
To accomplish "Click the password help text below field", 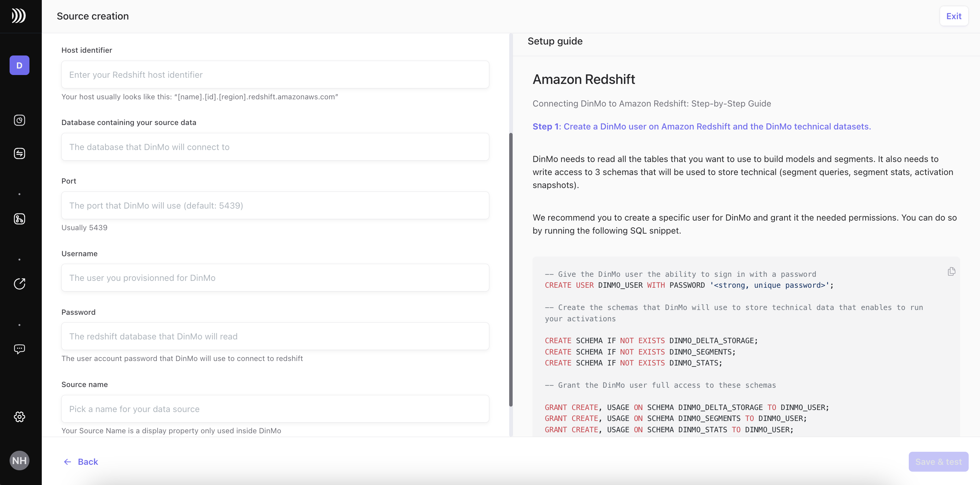I will 182,359.
